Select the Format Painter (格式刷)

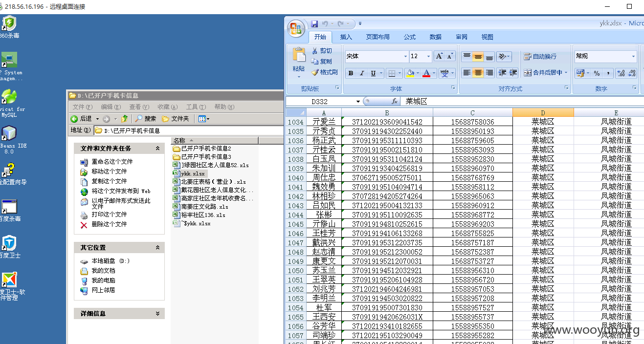tap(325, 72)
